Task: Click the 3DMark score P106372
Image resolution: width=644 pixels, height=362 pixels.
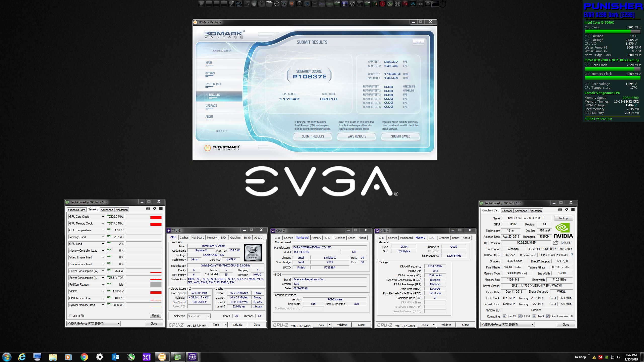Action: point(309,76)
